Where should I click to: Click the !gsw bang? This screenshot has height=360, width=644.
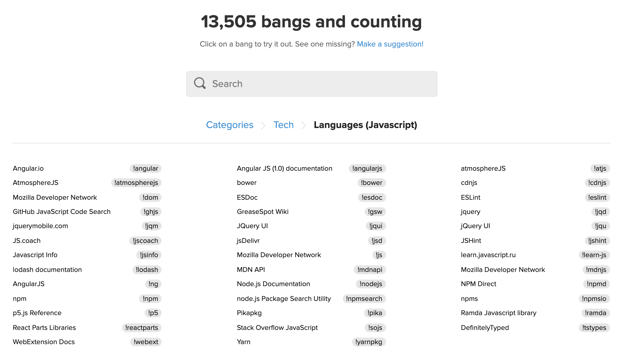pyautogui.click(x=375, y=212)
